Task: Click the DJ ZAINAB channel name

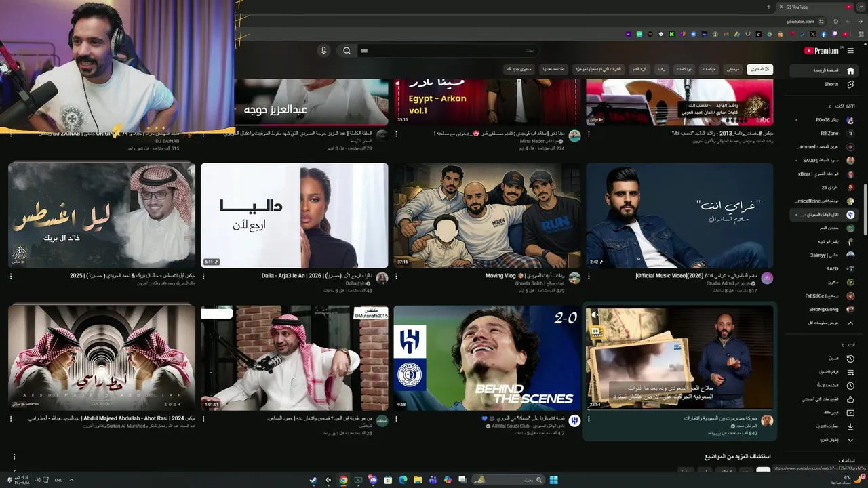Action: tap(167, 141)
